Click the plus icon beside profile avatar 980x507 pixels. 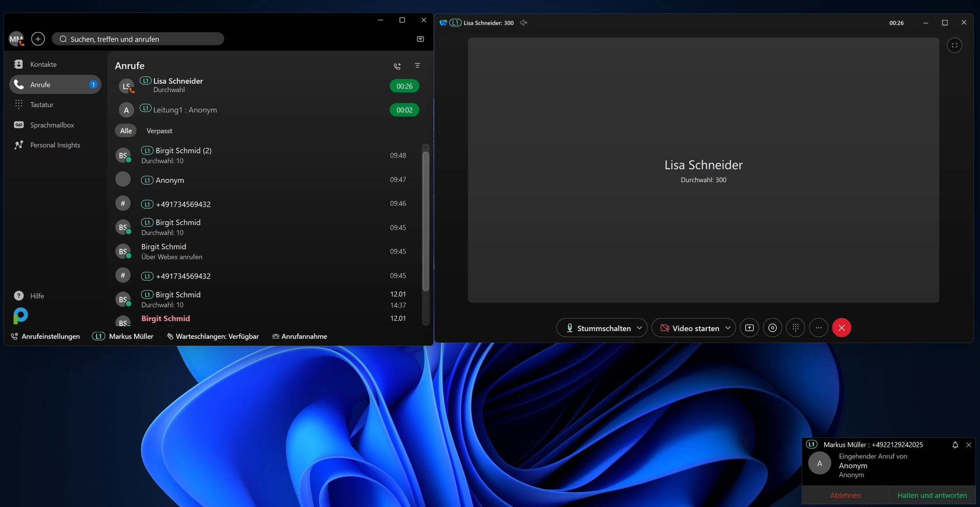[38, 39]
